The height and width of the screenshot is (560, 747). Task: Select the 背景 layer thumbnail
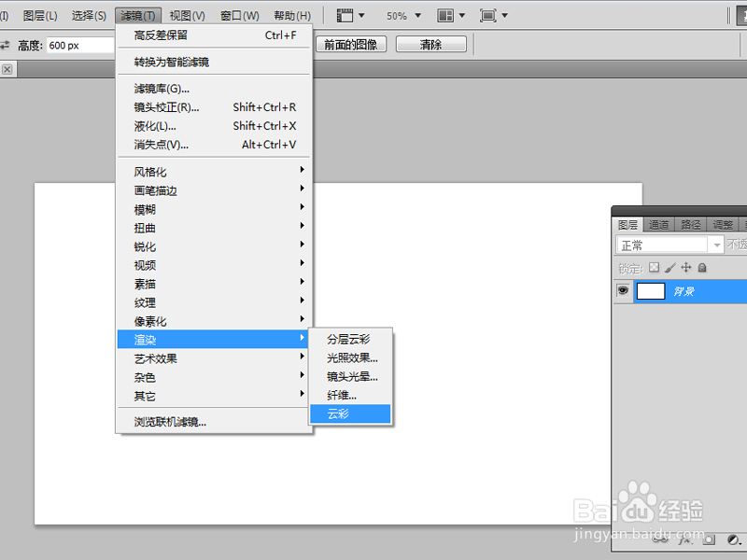651,291
